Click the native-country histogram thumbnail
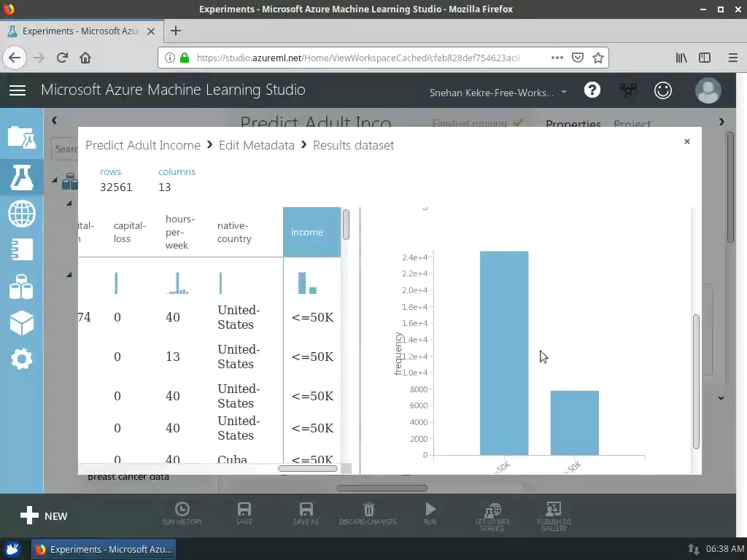Screen dimensions: 747x560 click(220, 283)
